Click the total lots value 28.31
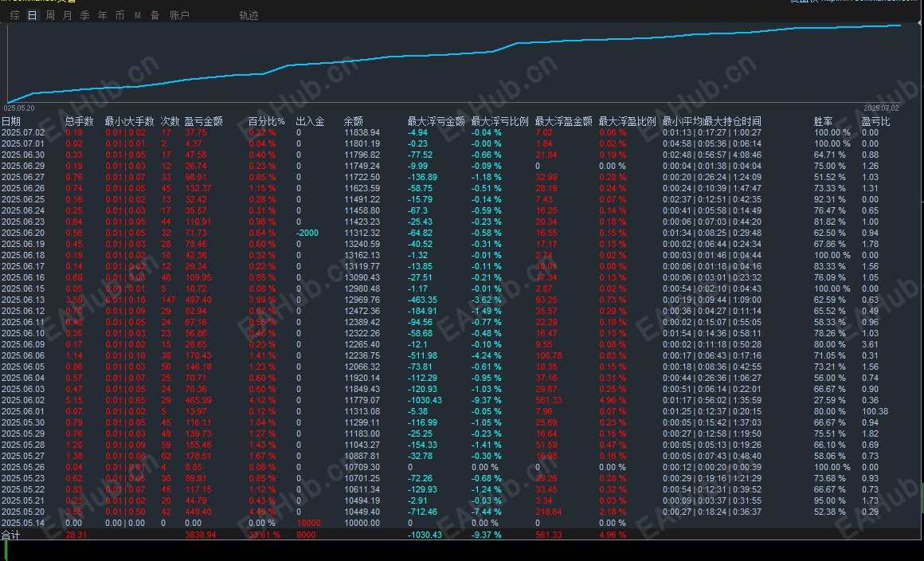Screen dimensions: 924x561 pyautogui.click(x=76, y=535)
